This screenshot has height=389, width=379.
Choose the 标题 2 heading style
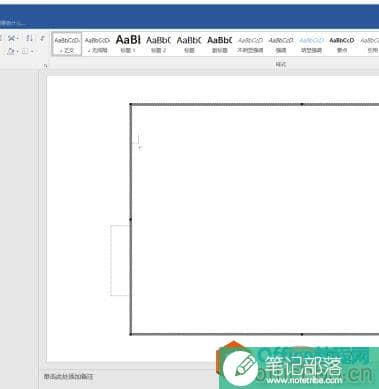tap(158, 44)
